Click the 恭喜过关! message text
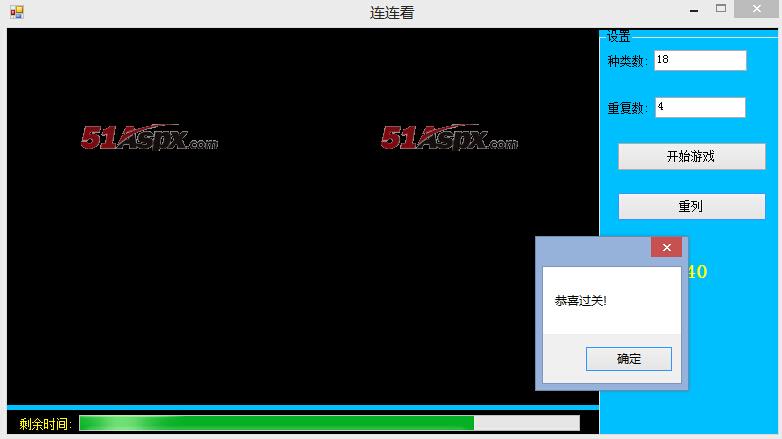The width and height of the screenshot is (782, 439). [x=581, y=301]
